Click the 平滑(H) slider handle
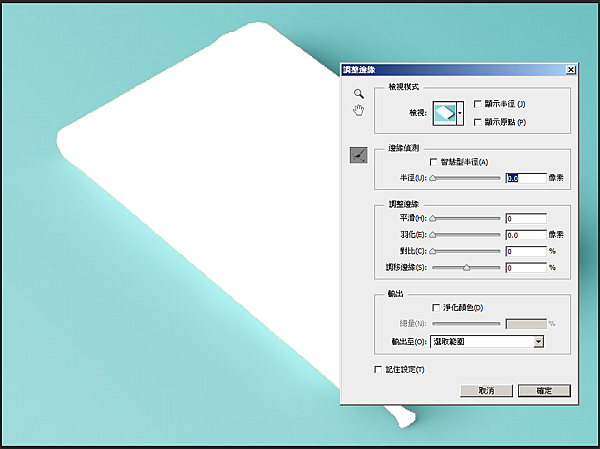The height and width of the screenshot is (449, 600). click(x=433, y=219)
